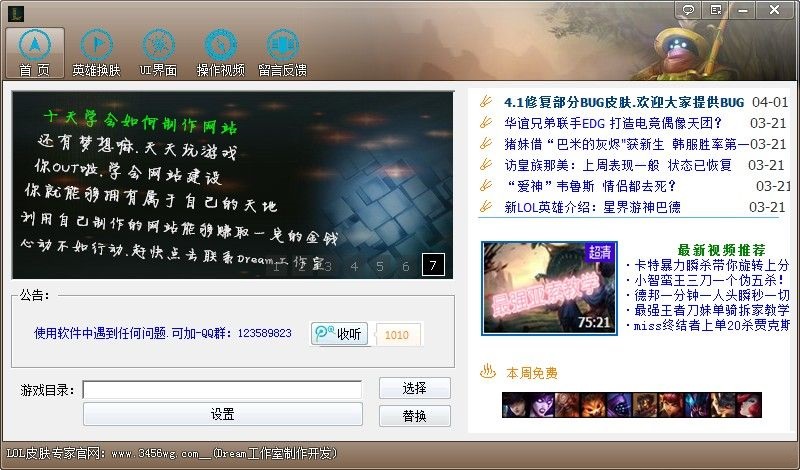Jump to banner slide 3

[x=328, y=266]
